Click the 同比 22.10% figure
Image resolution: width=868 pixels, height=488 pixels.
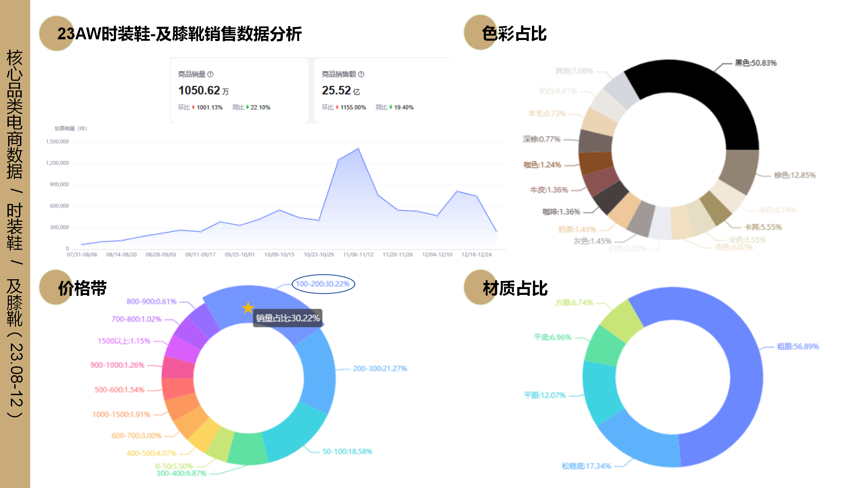251,107
